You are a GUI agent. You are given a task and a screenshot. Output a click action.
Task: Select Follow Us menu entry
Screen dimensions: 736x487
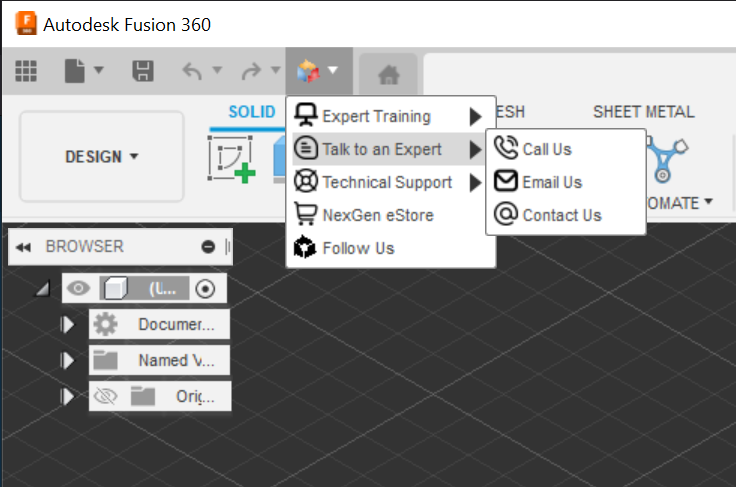coord(391,248)
